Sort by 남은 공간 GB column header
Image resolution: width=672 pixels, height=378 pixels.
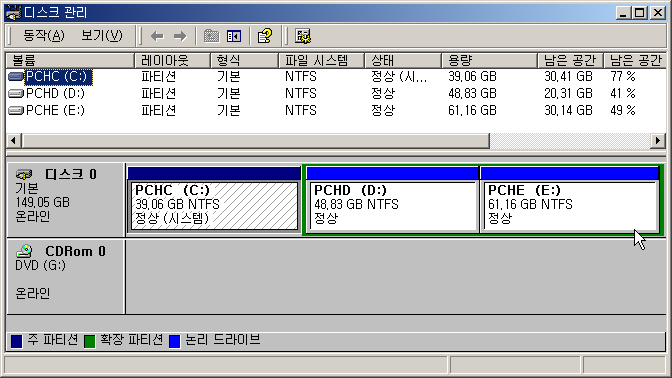pos(570,60)
